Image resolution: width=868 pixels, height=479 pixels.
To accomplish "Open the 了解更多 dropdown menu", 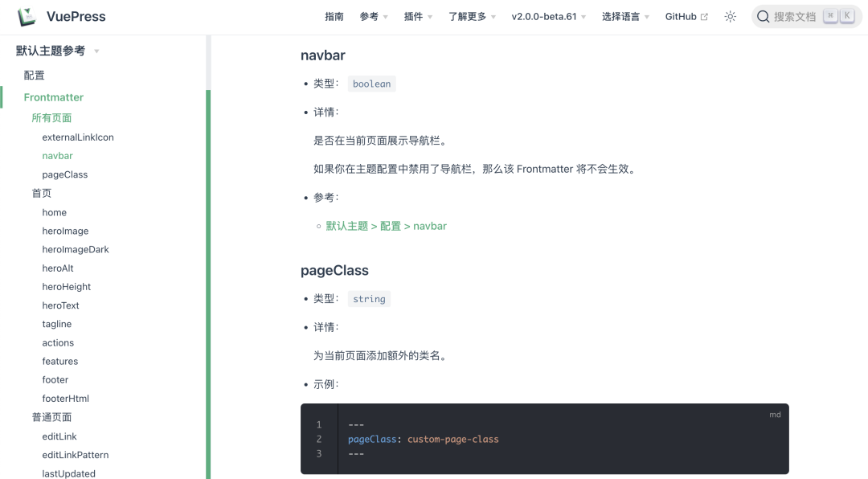I will click(x=472, y=17).
